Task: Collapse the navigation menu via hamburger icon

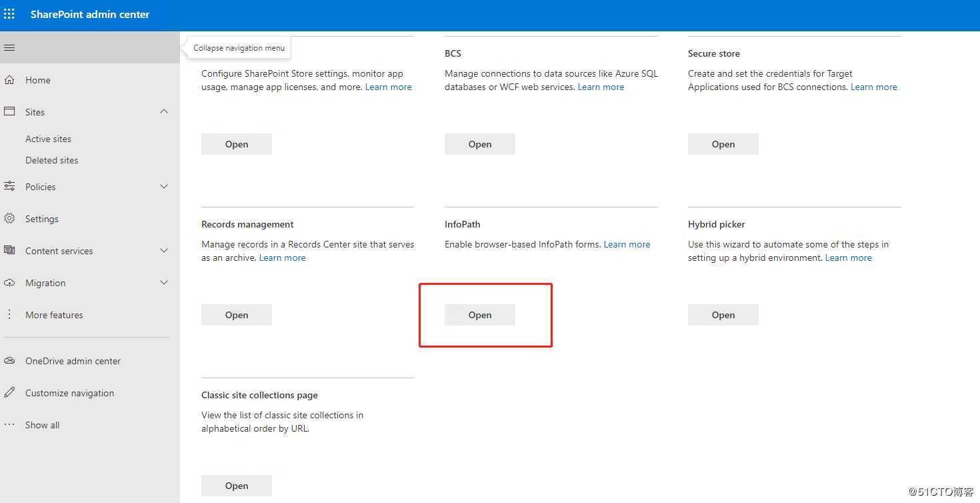Action: 9,47
